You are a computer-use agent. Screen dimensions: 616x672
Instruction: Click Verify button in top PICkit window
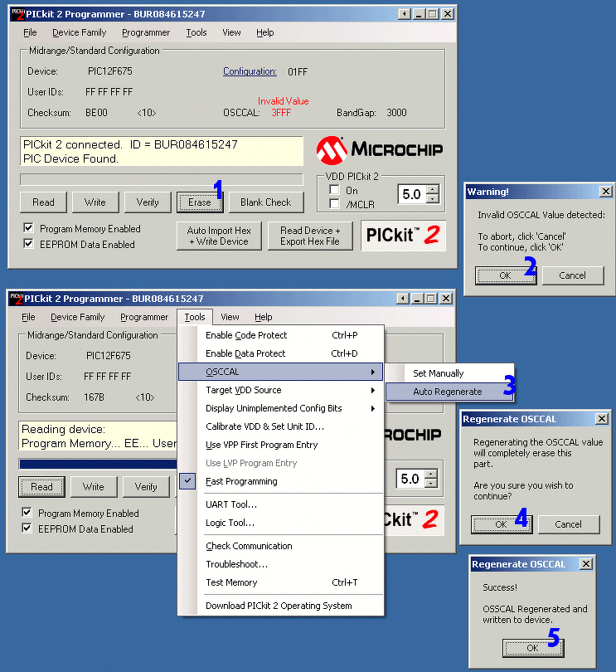pos(148,202)
